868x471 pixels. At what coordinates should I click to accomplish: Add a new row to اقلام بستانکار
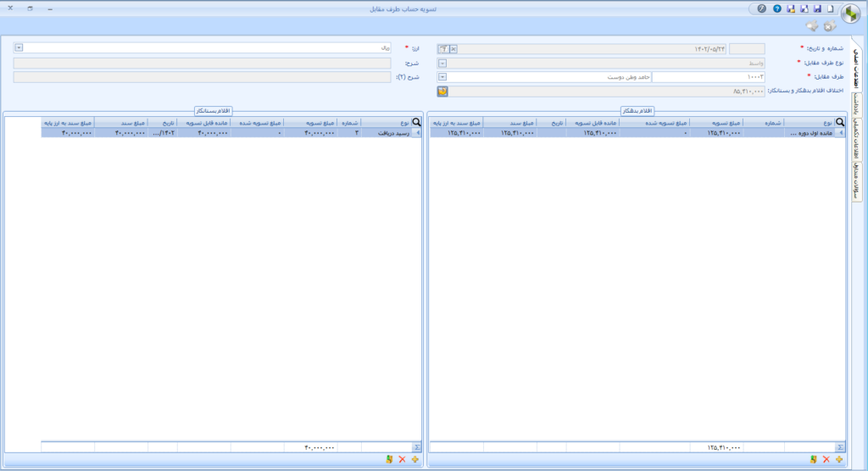click(x=415, y=459)
